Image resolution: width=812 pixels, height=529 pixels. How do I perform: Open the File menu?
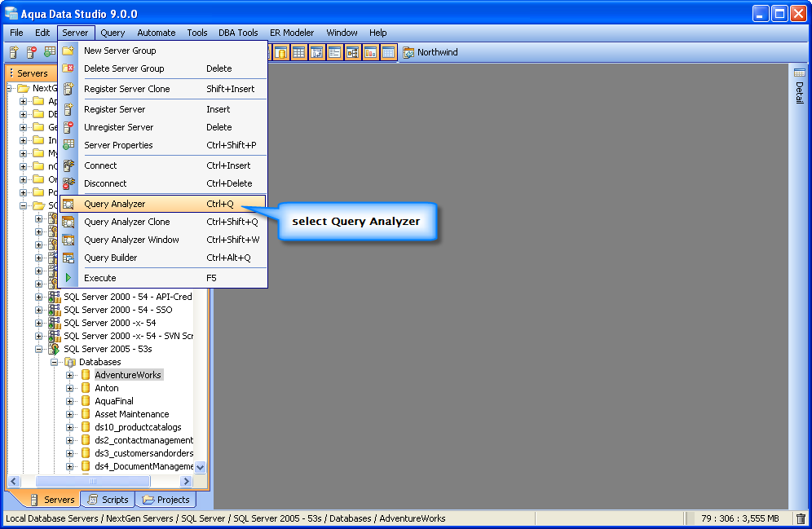[16, 33]
